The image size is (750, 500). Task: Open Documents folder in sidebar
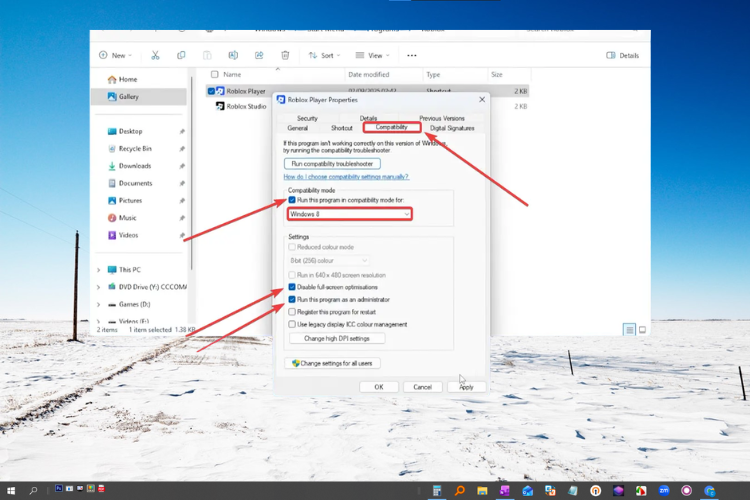130,183
